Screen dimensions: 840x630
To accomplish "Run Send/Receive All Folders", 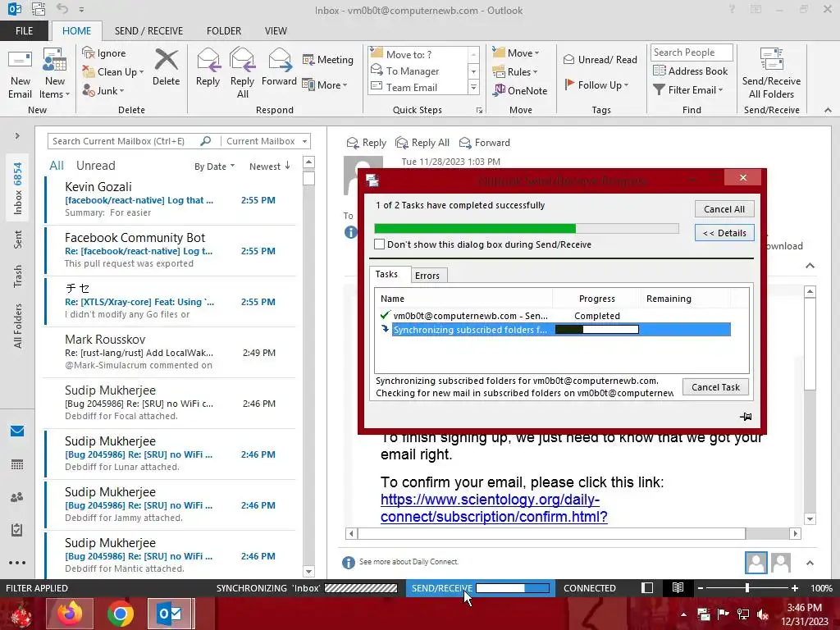I will 771,74.
